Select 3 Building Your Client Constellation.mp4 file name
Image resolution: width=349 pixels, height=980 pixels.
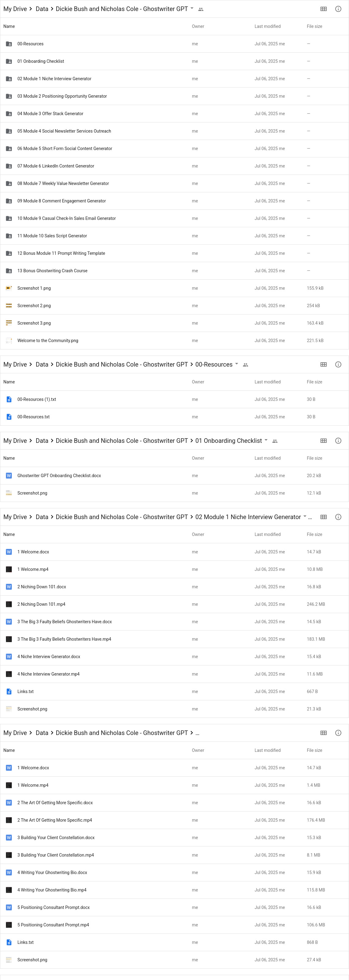click(55, 855)
